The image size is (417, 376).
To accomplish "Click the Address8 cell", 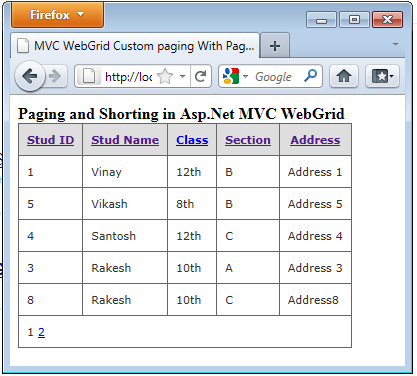I will 315,300.
